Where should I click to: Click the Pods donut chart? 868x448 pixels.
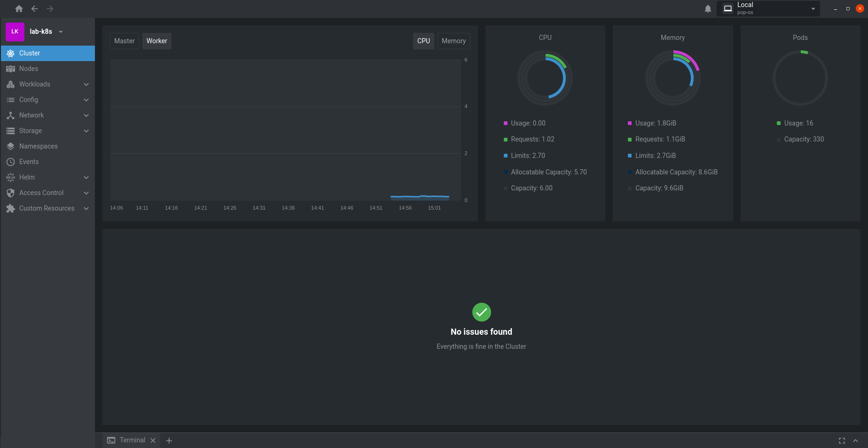pos(800,78)
